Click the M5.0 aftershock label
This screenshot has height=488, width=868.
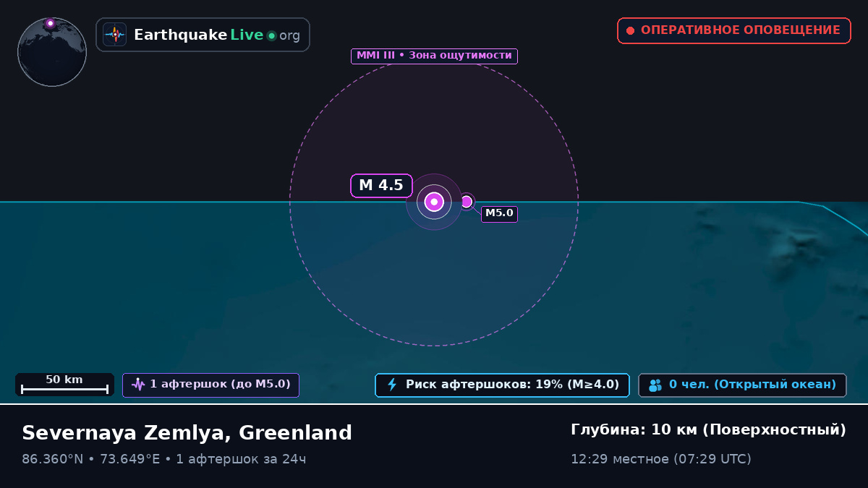click(499, 213)
